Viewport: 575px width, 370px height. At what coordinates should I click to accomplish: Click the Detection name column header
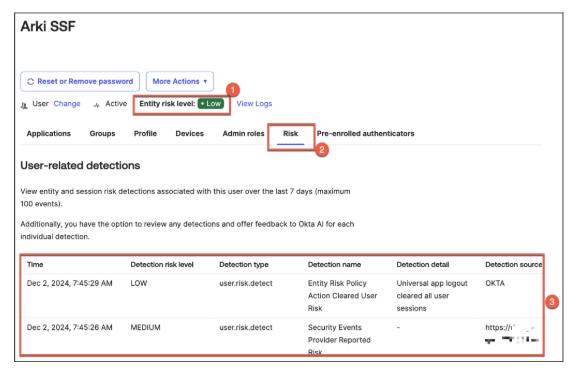(x=334, y=264)
